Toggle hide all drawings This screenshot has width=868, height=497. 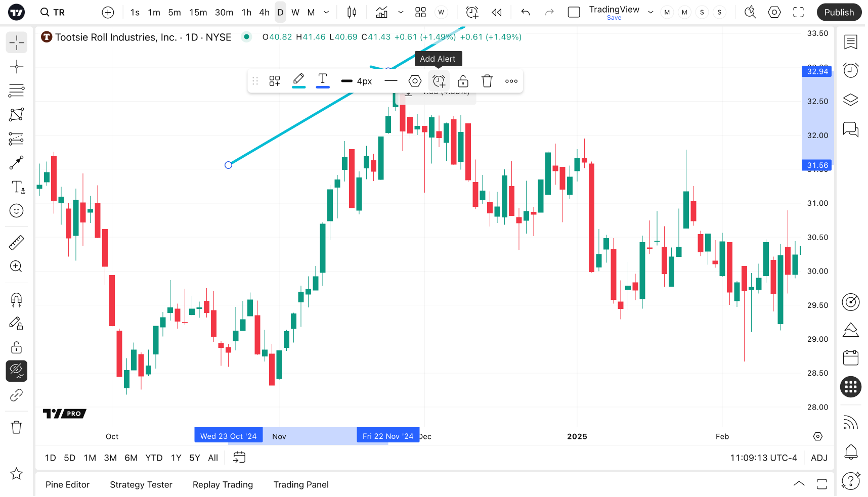(17, 371)
